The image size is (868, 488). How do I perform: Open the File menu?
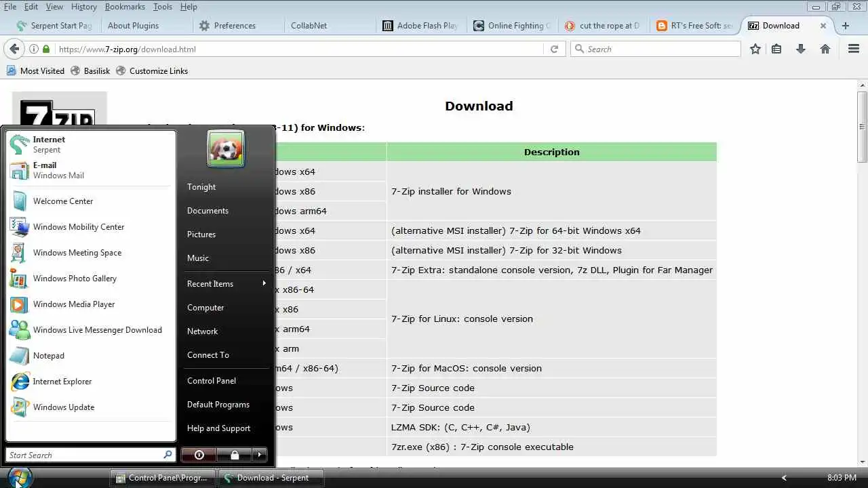click(x=9, y=7)
